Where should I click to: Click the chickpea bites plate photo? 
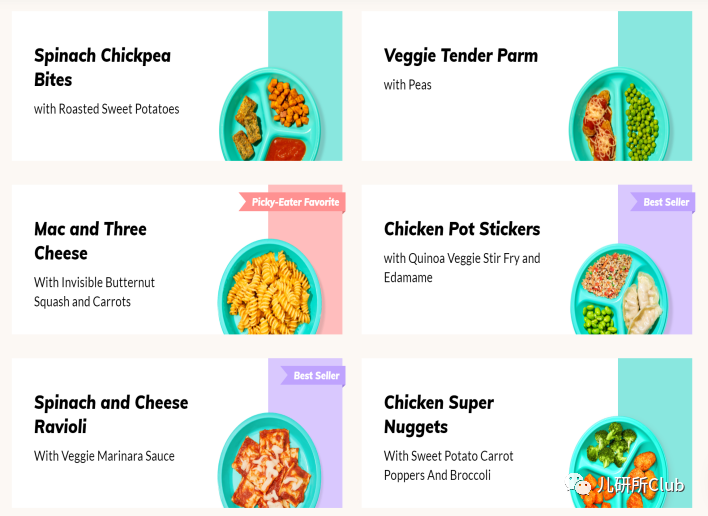pyautogui.click(x=271, y=115)
